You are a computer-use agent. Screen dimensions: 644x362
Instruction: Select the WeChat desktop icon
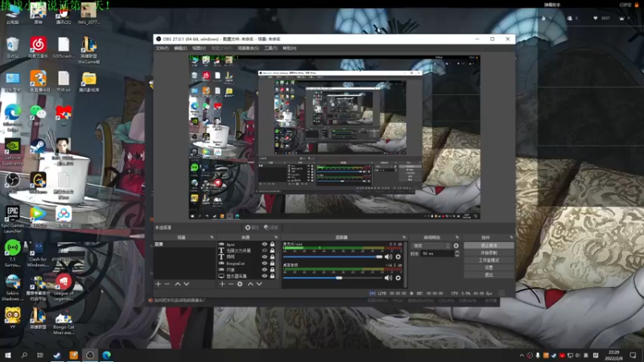[x=38, y=115]
